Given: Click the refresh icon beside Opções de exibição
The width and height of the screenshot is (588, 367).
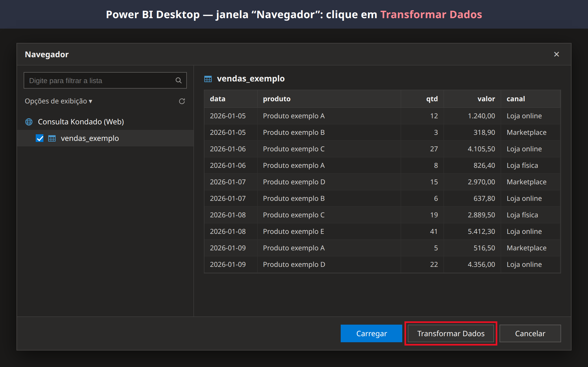Looking at the screenshot, I should 182,101.
